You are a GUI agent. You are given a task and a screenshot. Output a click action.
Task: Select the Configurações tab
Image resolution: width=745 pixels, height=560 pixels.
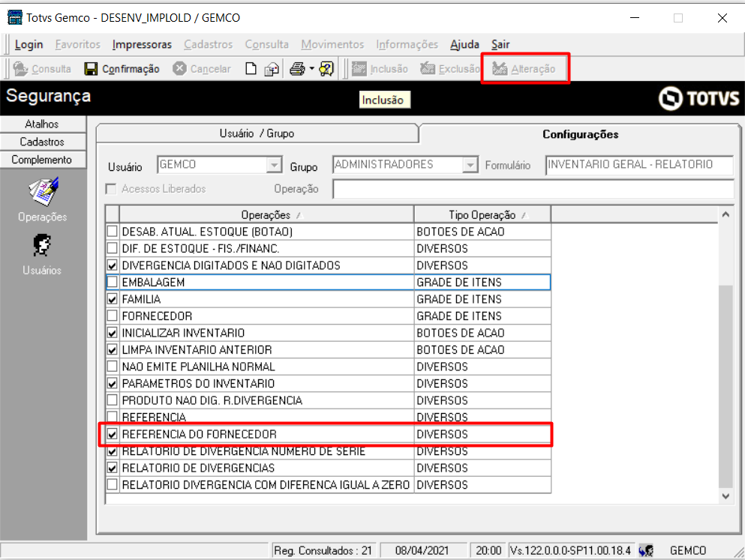click(x=580, y=134)
